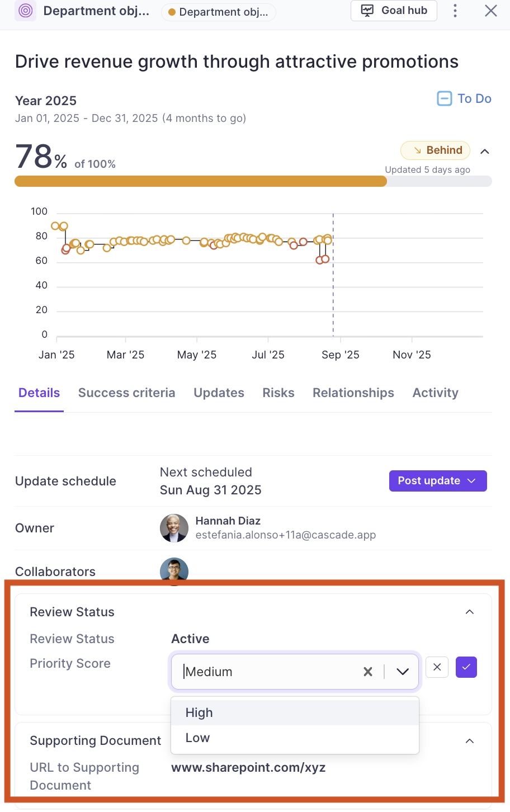Confirm priority score with the purple checkmark
510x812 pixels.
[466, 667]
